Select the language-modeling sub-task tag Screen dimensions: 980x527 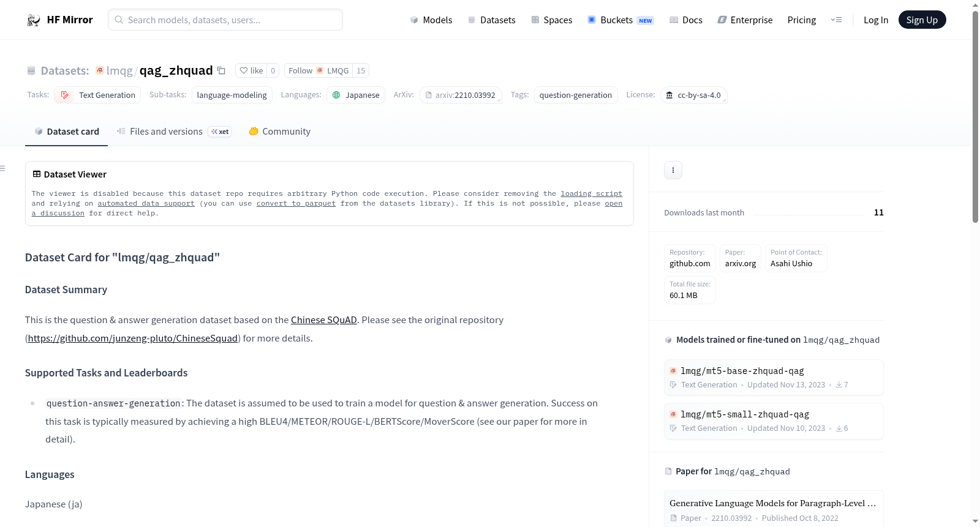tap(232, 95)
